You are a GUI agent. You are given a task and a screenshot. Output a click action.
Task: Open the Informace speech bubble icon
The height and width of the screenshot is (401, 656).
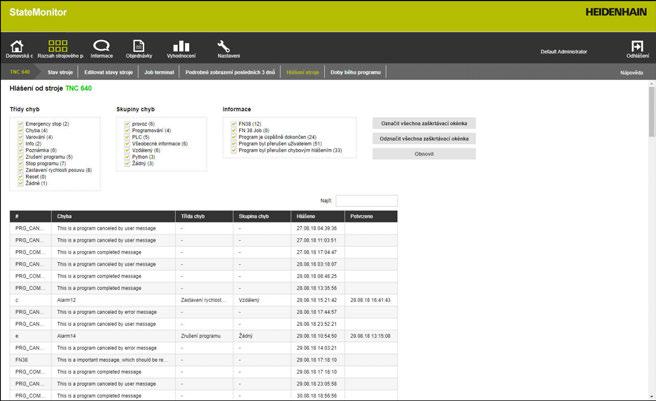(101, 45)
